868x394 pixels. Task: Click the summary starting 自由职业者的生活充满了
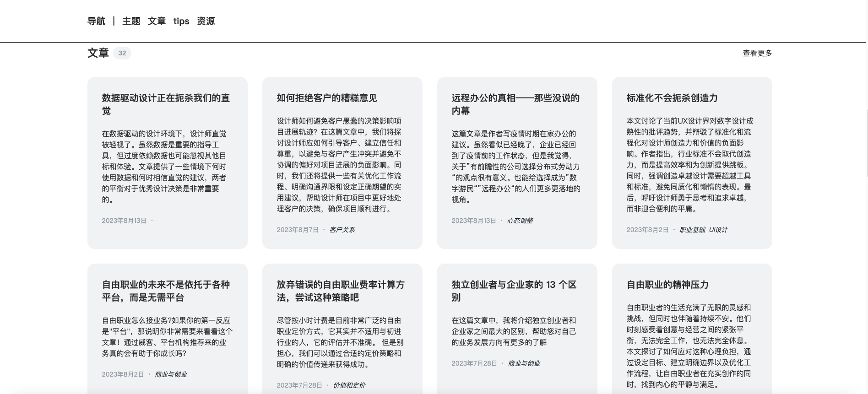point(689,346)
